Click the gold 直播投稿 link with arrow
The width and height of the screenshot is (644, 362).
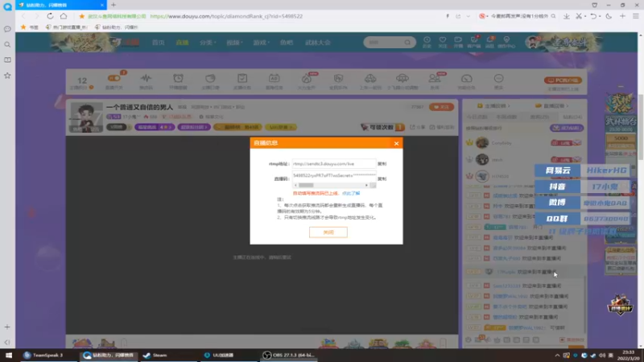point(552,106)
